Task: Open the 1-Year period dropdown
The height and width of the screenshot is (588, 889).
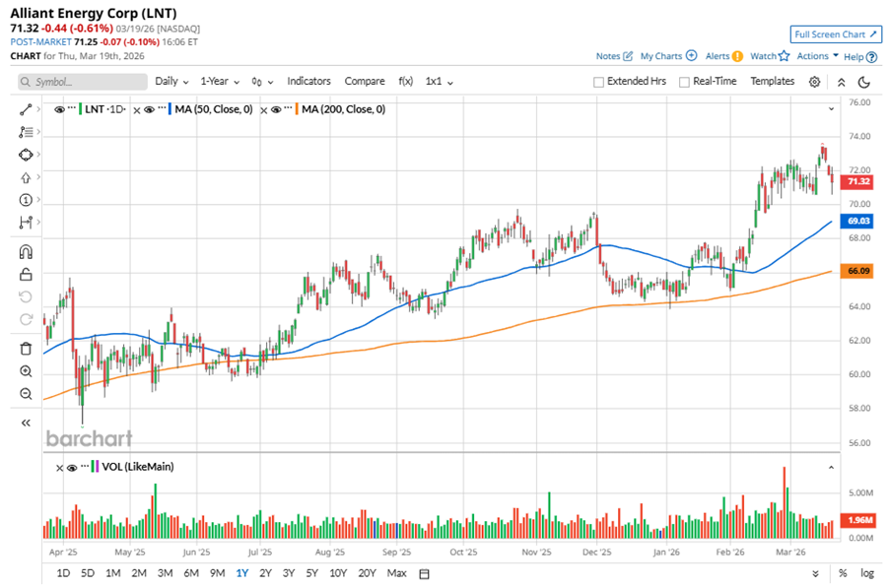Action: tap(220, 81)
